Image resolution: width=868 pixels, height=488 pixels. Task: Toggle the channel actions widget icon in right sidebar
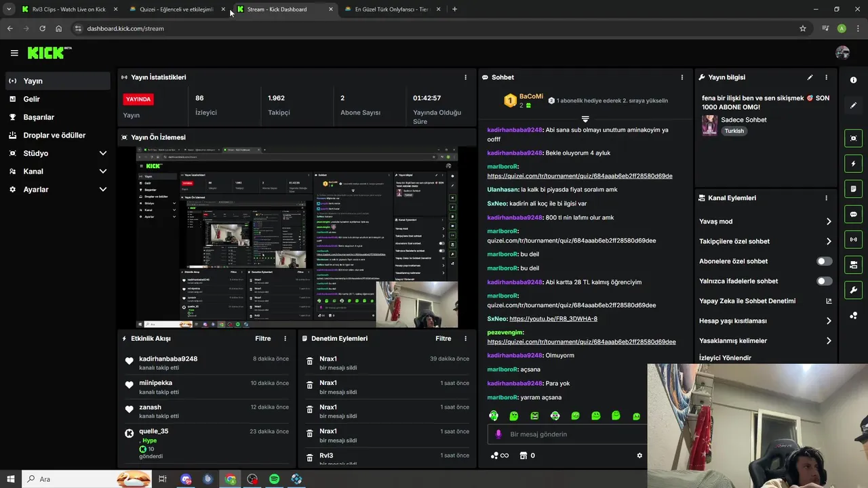point(853,264)
